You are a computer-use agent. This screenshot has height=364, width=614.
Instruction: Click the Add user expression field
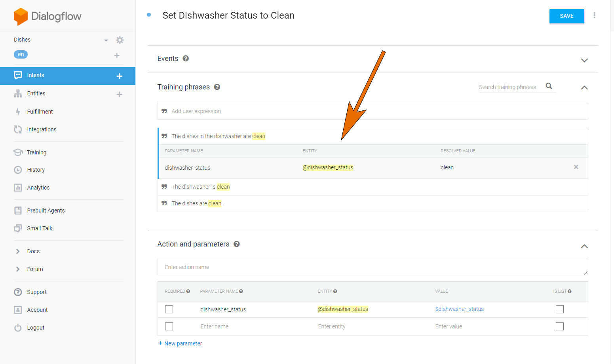point(372,111)
